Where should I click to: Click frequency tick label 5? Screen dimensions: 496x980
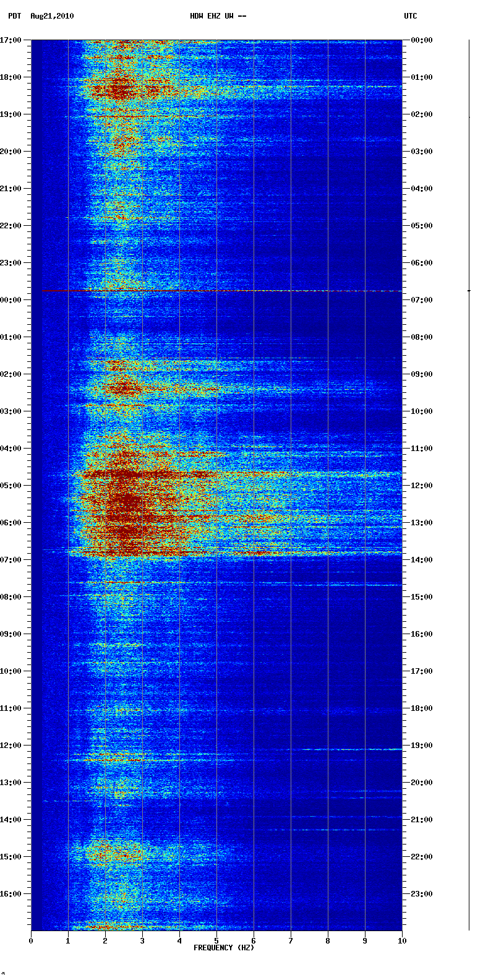point(216,941)
